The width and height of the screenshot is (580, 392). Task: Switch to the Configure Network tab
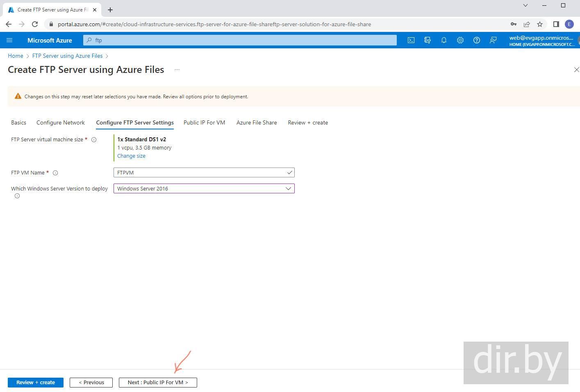[x=61, y=122]
